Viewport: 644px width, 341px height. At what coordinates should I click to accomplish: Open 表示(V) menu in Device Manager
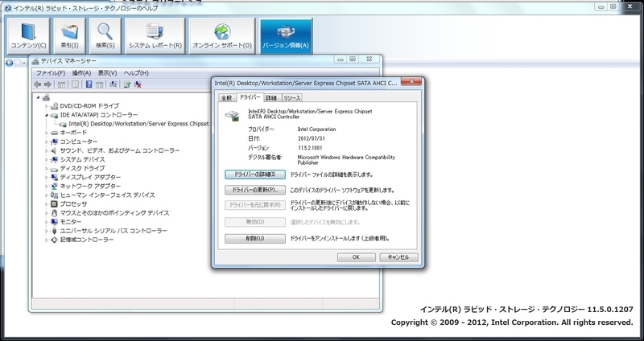point(107,73)
